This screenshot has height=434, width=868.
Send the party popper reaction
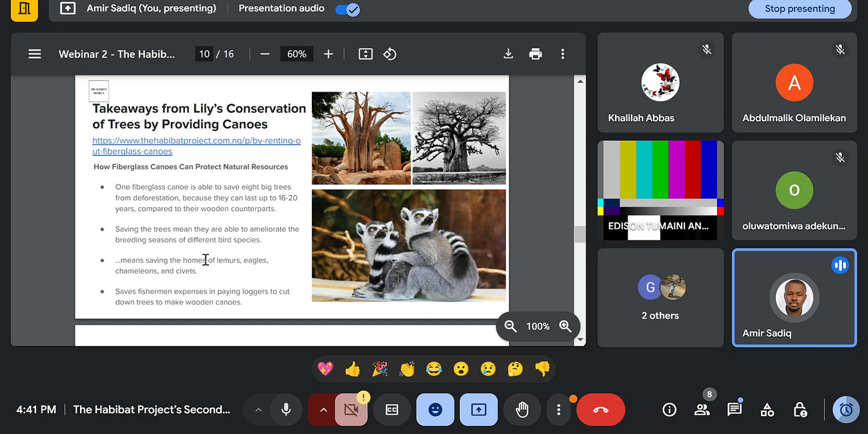click(x=379, y=369)
